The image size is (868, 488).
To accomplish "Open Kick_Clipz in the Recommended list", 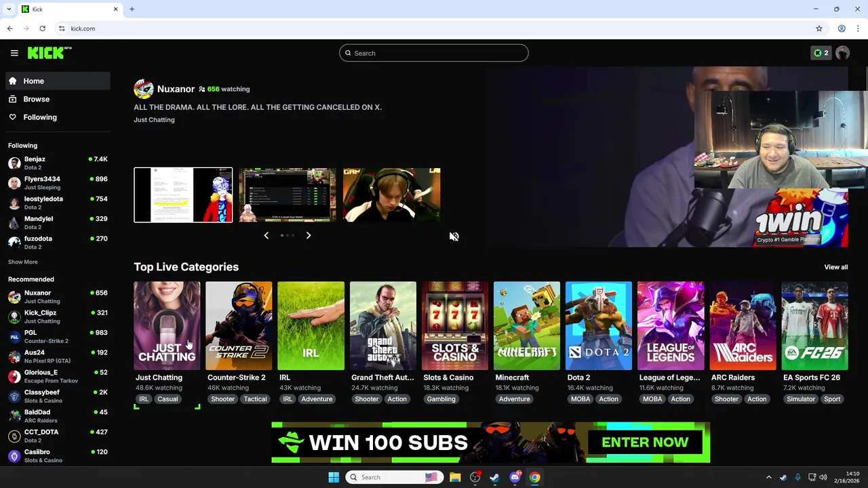I will (x=58, y=317).
